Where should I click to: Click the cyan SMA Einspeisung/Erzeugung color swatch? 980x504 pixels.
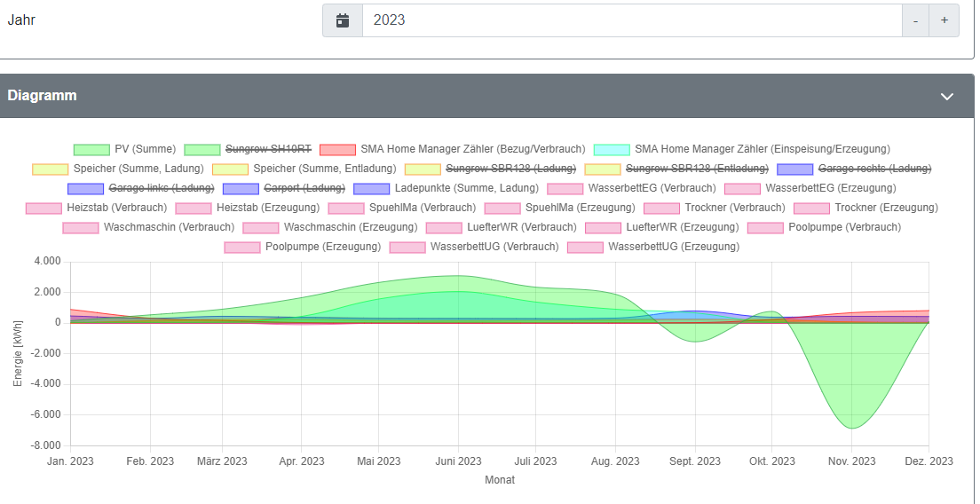(612, 149)
